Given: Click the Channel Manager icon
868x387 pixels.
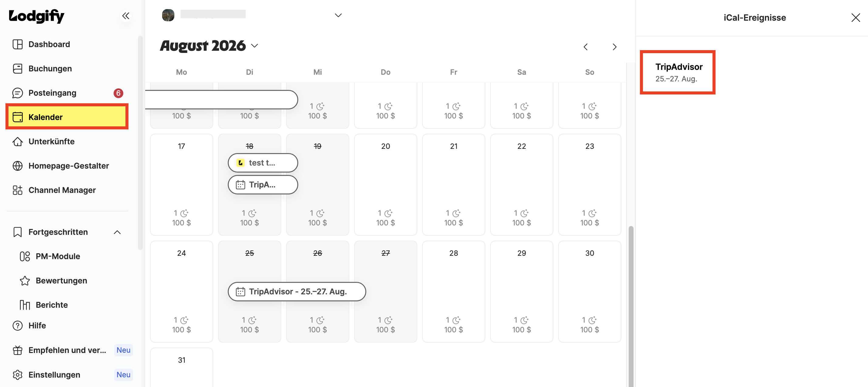Looking at the screenshot, I should (18, 190).
